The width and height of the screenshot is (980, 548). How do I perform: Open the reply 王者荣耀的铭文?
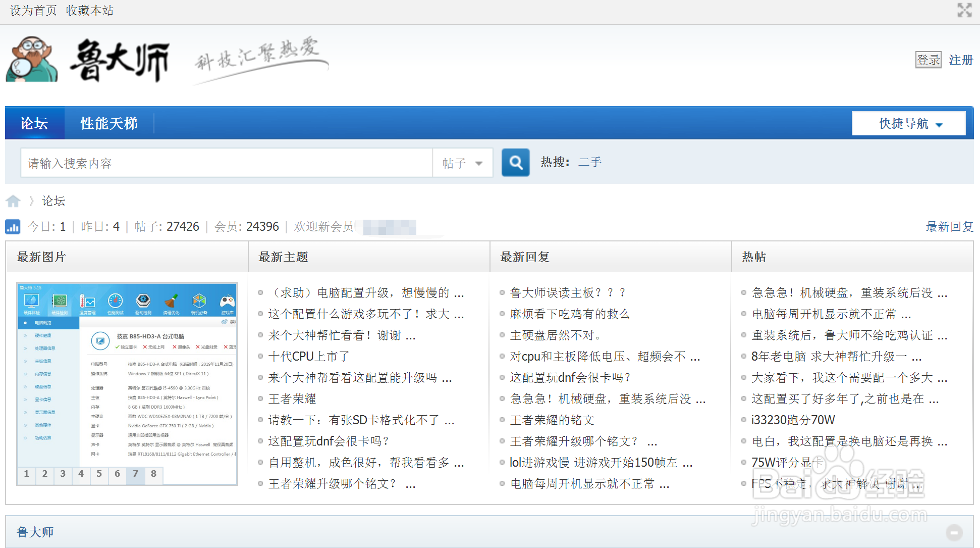(552, 420)
